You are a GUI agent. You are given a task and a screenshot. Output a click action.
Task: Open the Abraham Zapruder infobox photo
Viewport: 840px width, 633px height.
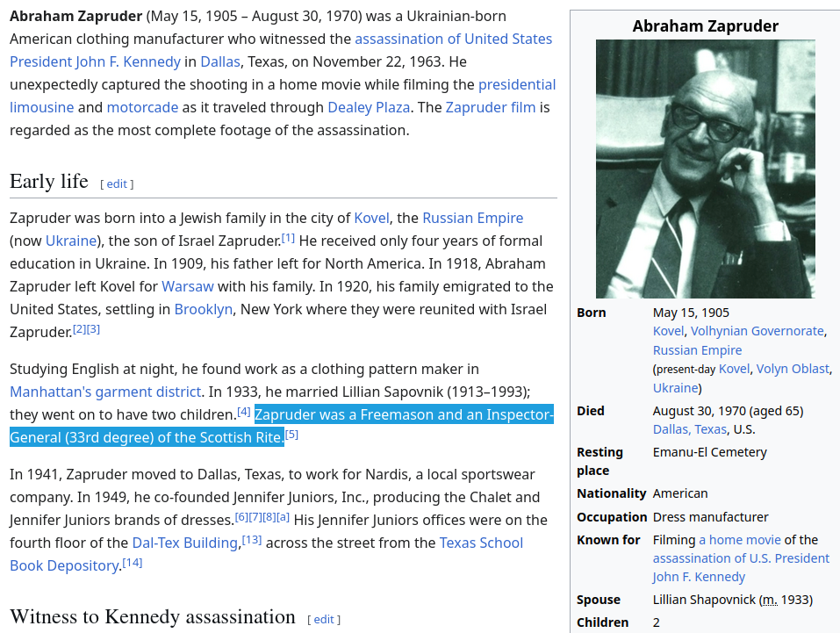click(x=706, y=169)
